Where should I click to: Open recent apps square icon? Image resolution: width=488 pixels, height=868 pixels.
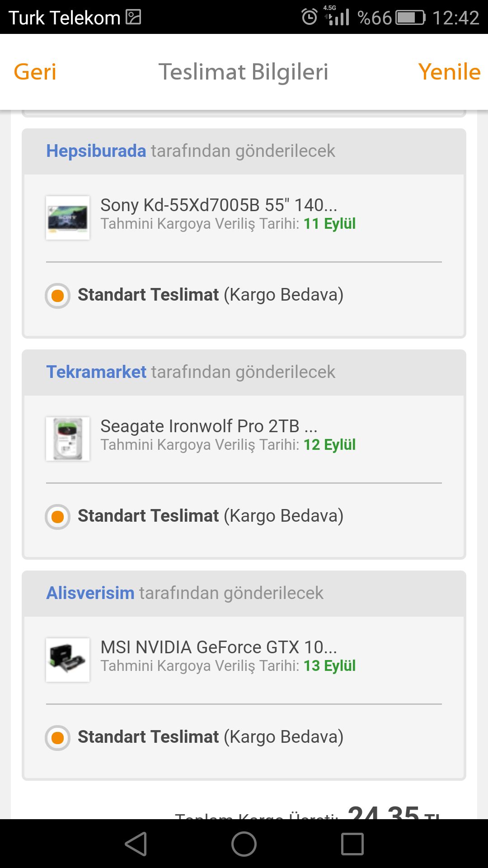tap(352, 844)
